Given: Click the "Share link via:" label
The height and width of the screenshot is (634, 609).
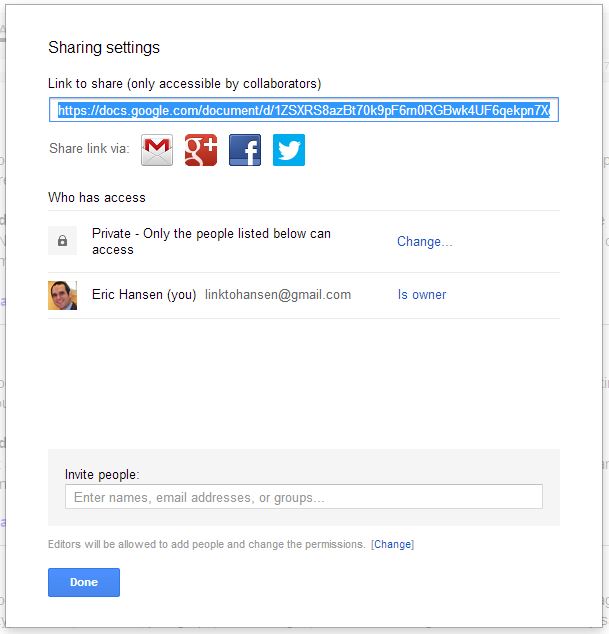Looking at the screenshot, I should [x=89, y=149].
